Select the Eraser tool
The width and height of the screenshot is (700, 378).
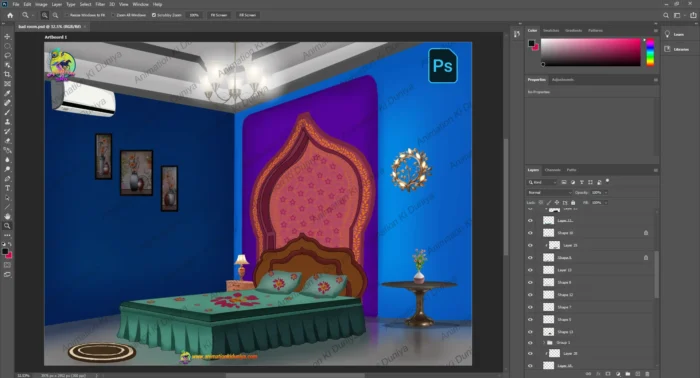point(7,141)
